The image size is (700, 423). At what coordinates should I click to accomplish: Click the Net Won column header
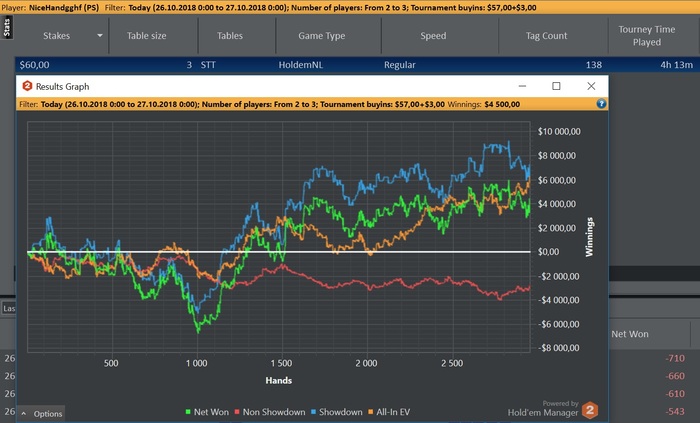[630, 334]
